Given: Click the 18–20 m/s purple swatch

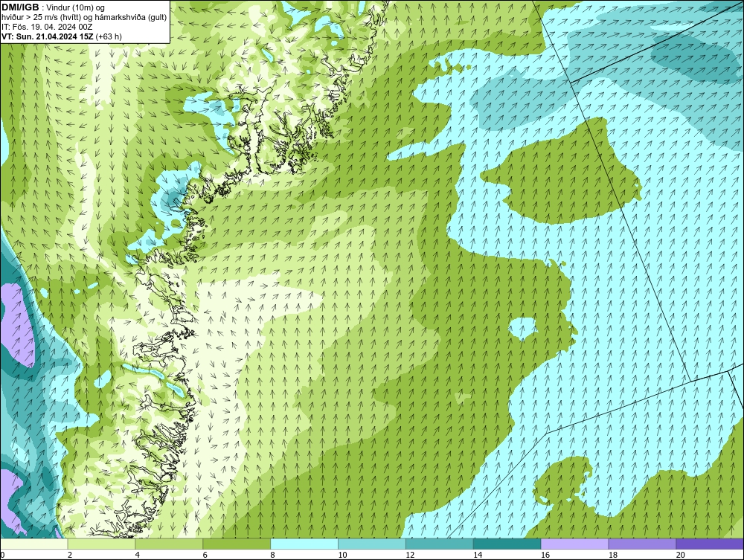Looking at the screenshot, I should point(643,544).
